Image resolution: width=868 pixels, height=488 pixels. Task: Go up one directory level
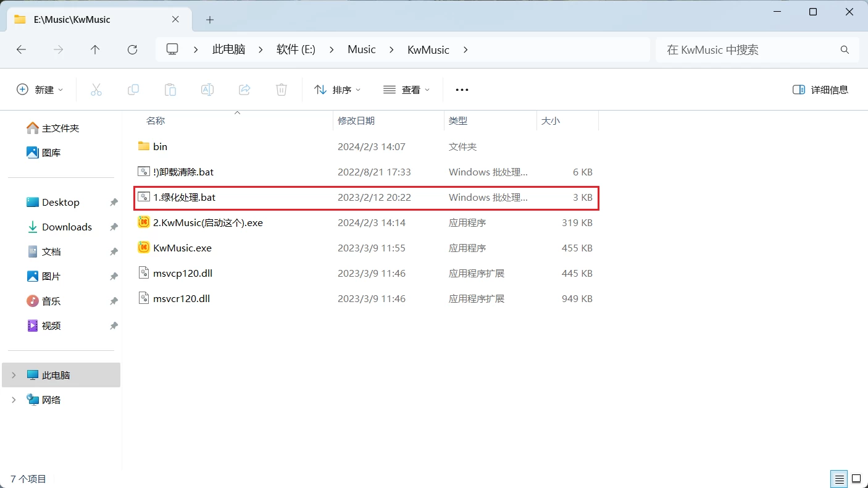click(95, 49)
